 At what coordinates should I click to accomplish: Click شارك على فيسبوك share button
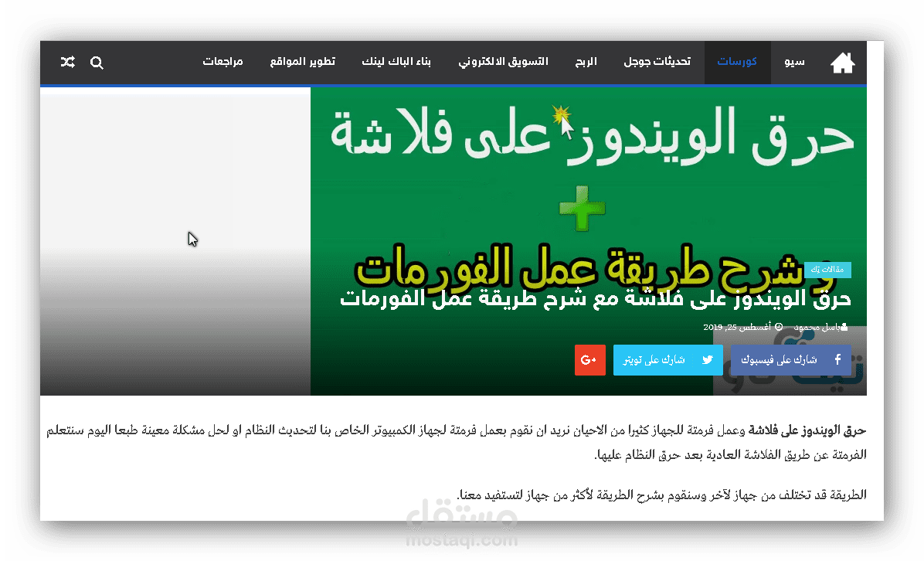coord(791,360)
